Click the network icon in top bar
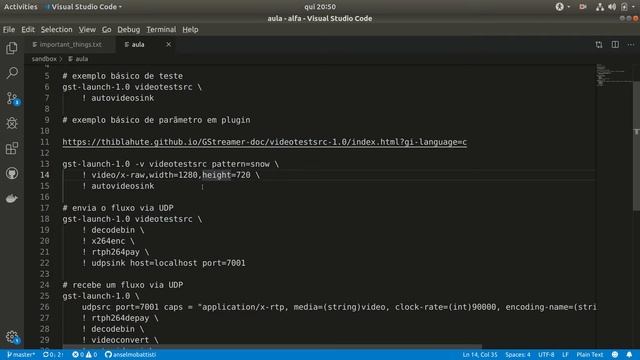 pos(600,7)
